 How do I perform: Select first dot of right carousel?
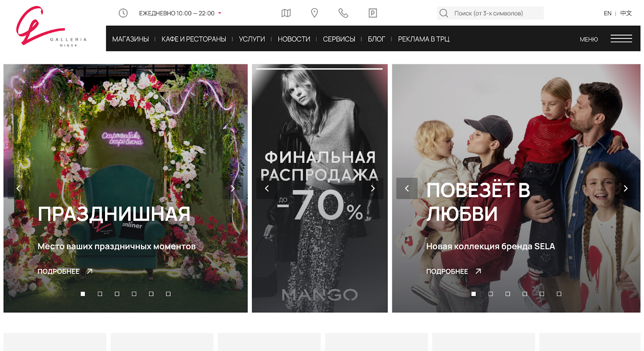474,294
